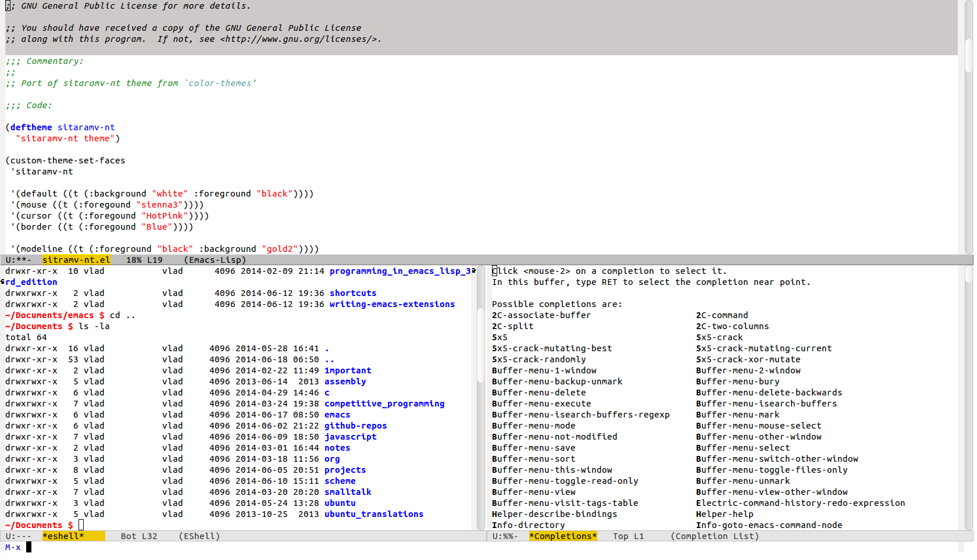Select the 5x5 completion

tap(500, 337)
